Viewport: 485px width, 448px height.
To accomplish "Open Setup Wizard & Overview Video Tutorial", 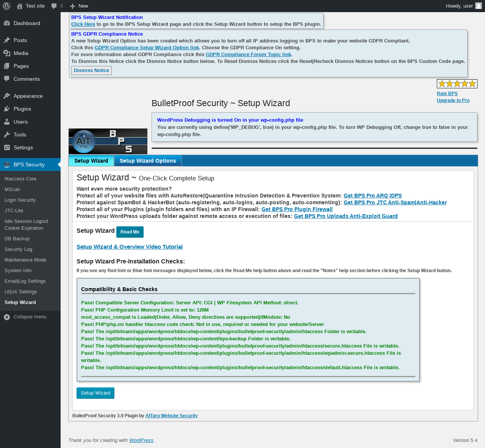I will 130,247.
